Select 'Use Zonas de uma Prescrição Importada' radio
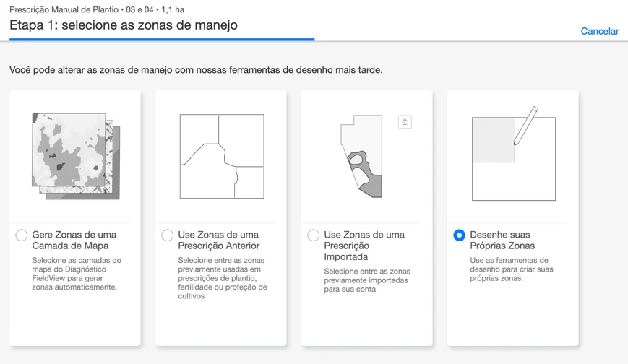 point(314,235)
